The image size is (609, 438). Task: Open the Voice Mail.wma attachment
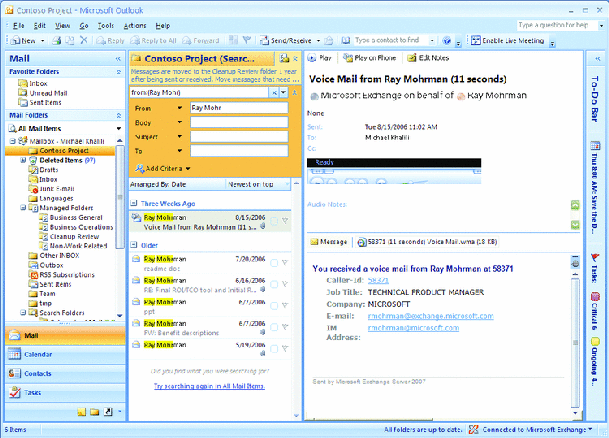427,242
